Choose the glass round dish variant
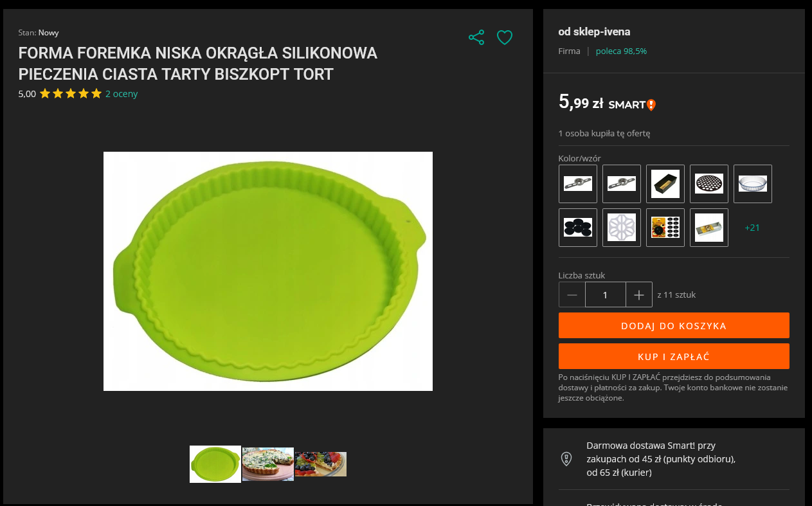 [x=753, y=184]
